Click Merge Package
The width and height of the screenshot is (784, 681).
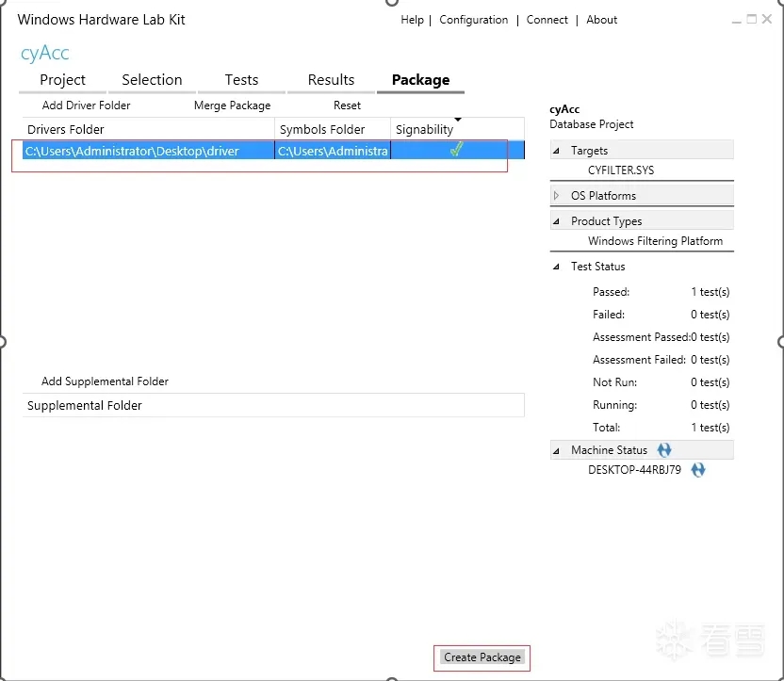point(232,105)
